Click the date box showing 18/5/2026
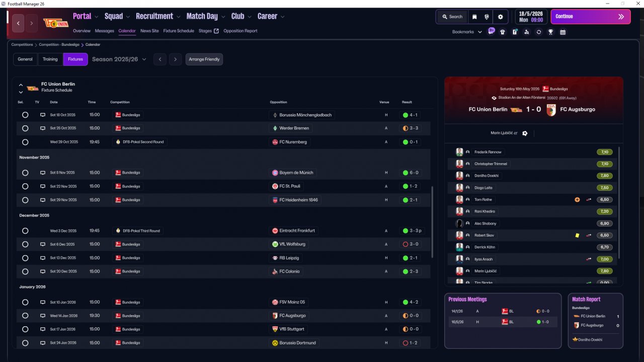This screenshot has width=644, height=362. [531, 17]
